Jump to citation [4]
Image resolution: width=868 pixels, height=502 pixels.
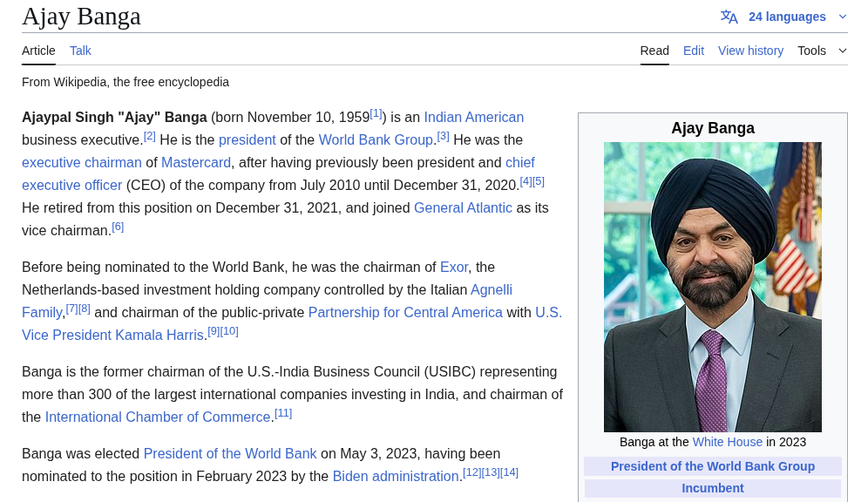(526, 181)
